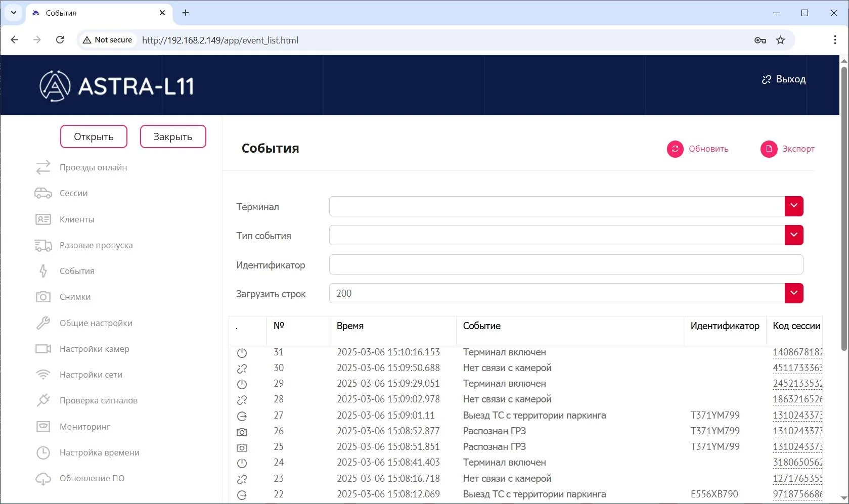Open session code link in row 31

pyautogui.click(x=797, y=352)
